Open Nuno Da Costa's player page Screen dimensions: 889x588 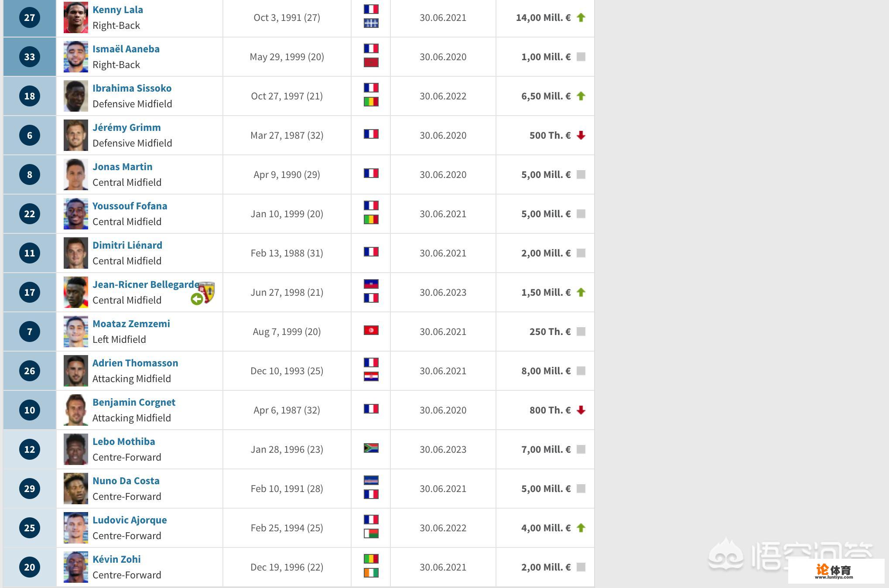126,481
